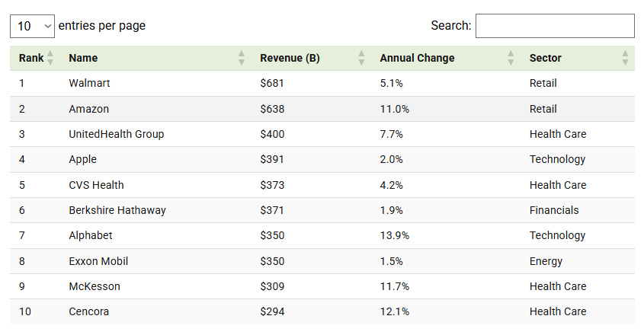Select the UnitedHealth Group cell

coord(117,134)
